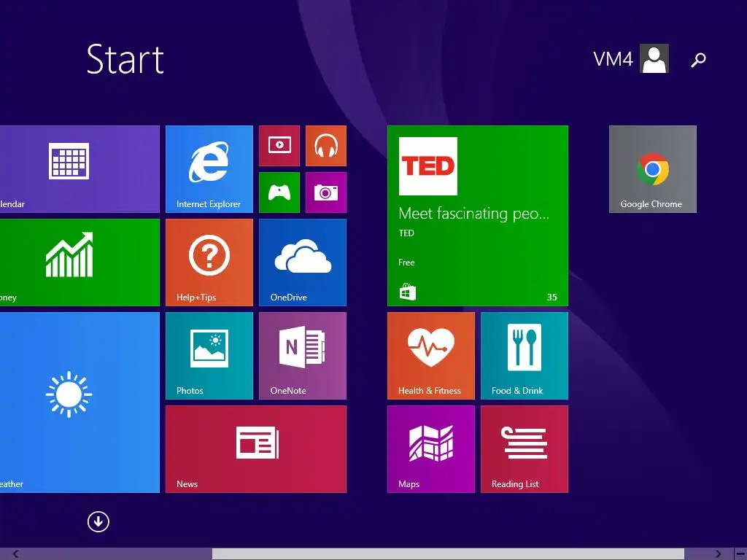Open the Music headphones tile
The height and width of the screenshot is (560, 747).
[326, 146]
